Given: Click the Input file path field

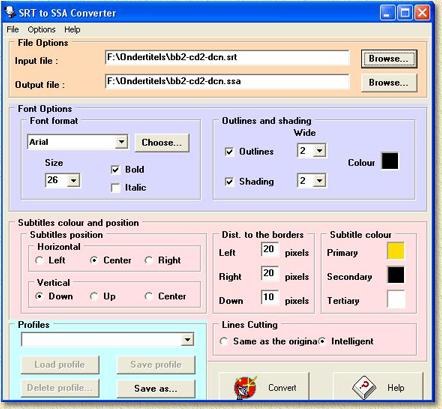Looking at the screenshot, I should [227, 57].
